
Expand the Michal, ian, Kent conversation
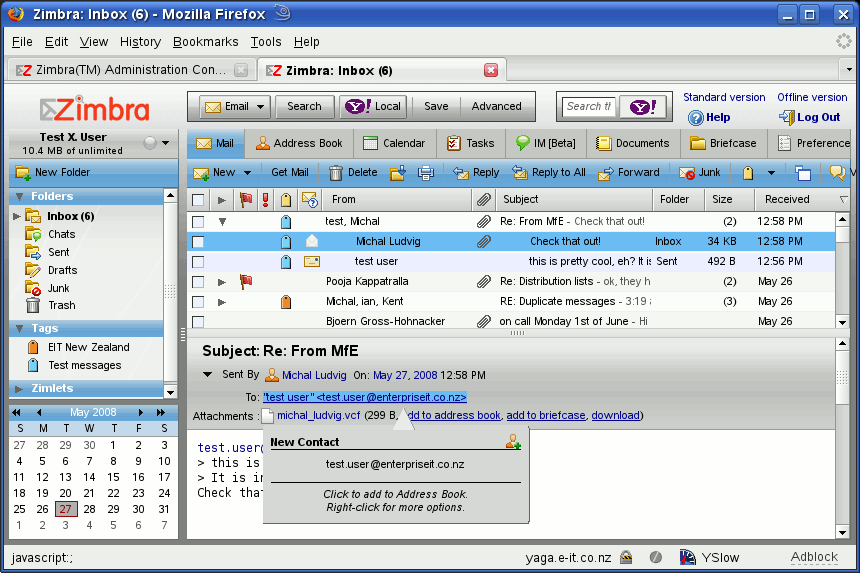[222, 302]
